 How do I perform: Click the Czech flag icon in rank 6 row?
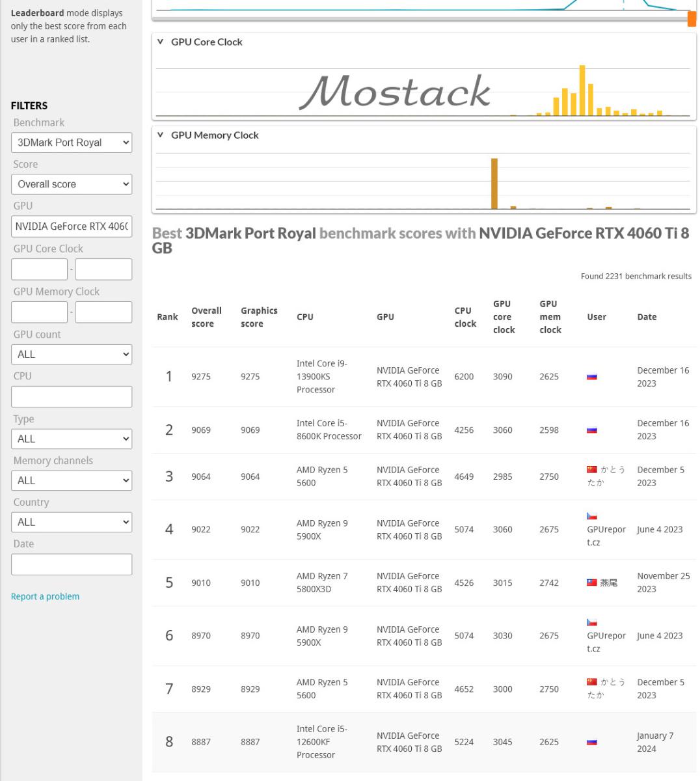coord(592,622)
